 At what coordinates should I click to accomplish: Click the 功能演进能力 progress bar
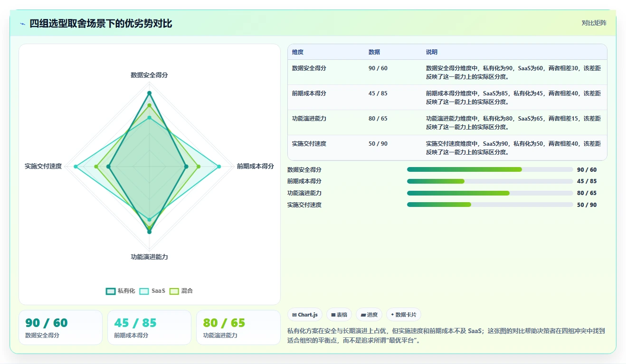[x=490, y=193]
